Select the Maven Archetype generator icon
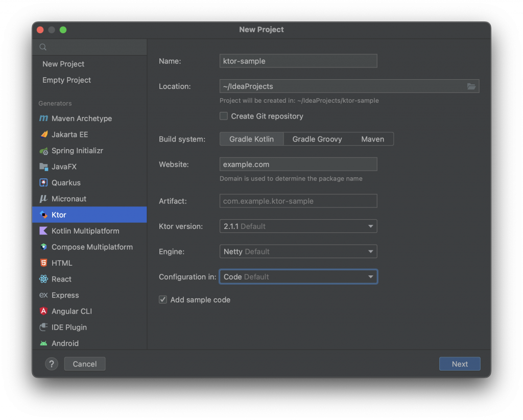Viewport: 523px width, 420px height. pos(44,119)
